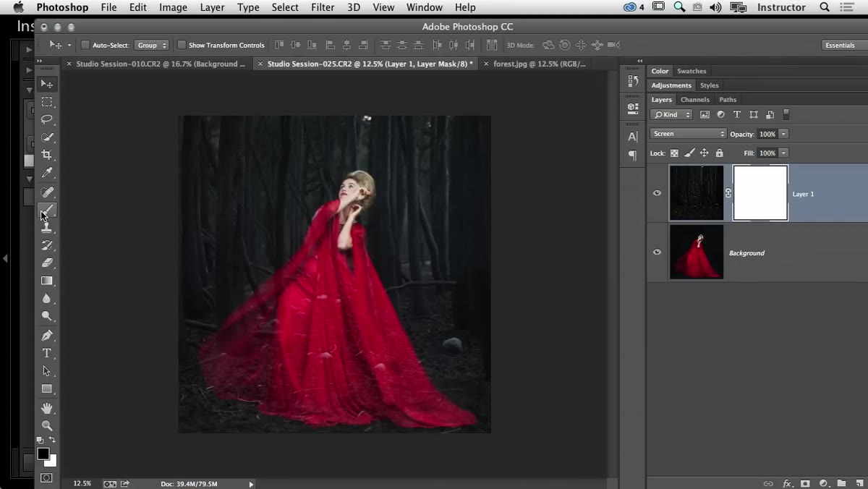
Task: Click the black foreground color swatch
Action: coord(43,454)
